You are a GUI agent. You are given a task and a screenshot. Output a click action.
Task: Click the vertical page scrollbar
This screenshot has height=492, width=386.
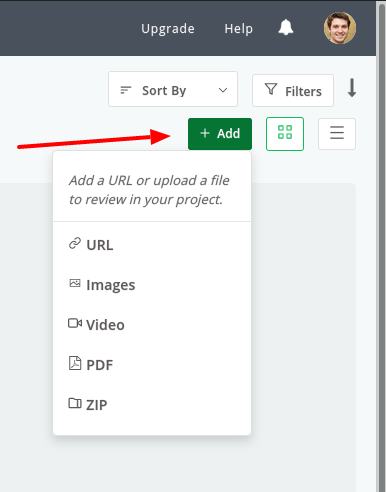(382, 247)
